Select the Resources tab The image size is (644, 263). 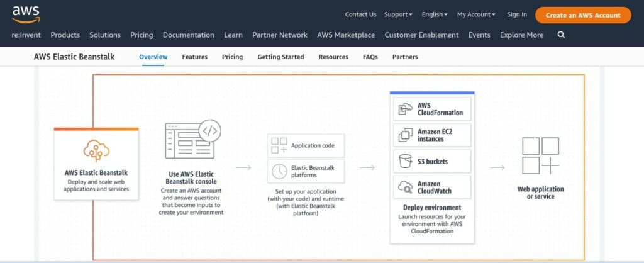[x=333, y=57]
